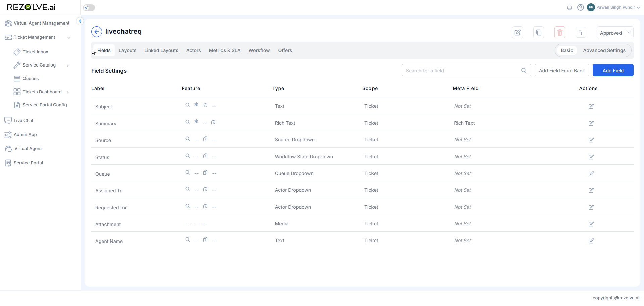Collapse the sidebar with the chevron button

click(x=80, y=21)
